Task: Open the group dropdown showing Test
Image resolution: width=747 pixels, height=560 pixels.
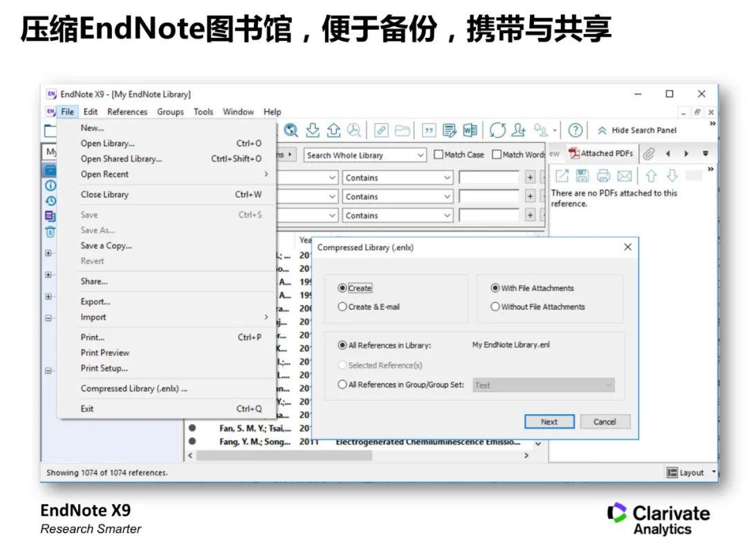Action: pyautogui.click(x=608, y=384)
